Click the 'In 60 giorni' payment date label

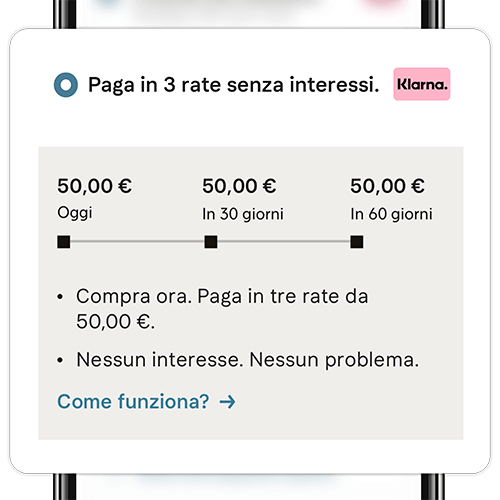(391, 214)
